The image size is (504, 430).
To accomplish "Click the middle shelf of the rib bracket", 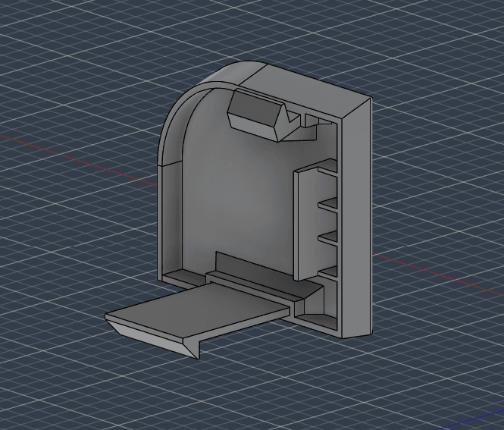I will pyautogui.click(x=328, y=205).
